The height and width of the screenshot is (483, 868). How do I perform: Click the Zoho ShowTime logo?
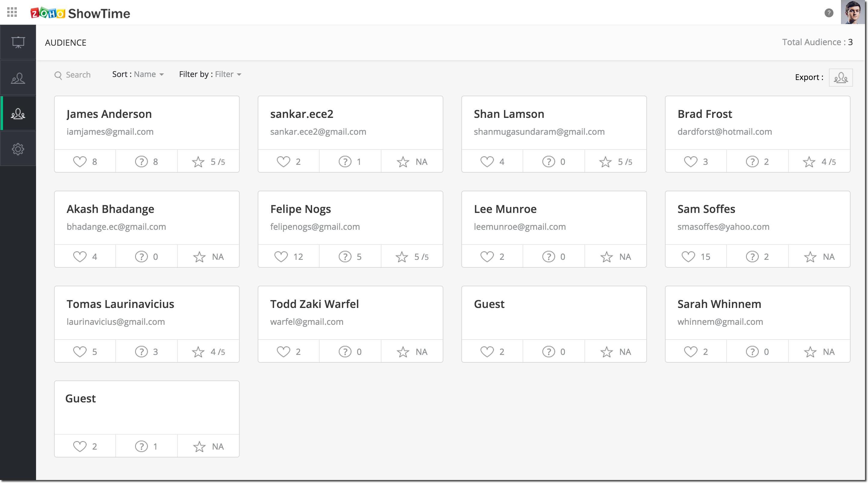tap(80, 13)
